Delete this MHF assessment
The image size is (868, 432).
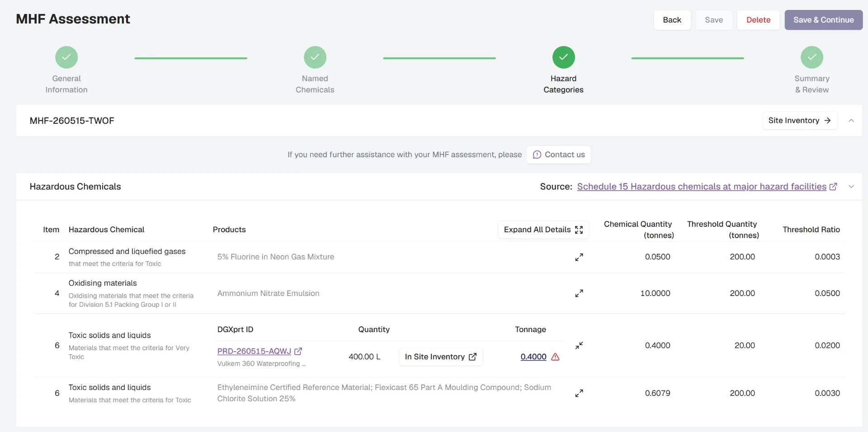[x=758, y=20]
